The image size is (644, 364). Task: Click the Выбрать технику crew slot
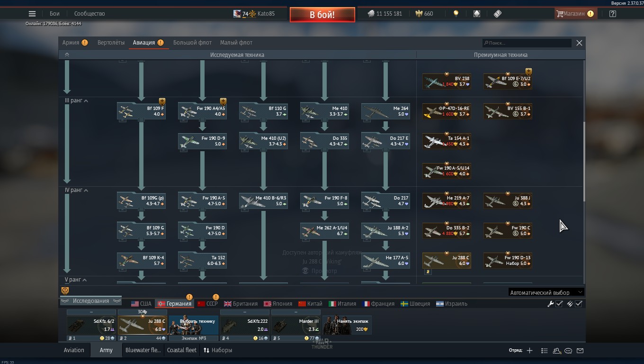coord(194,325)
